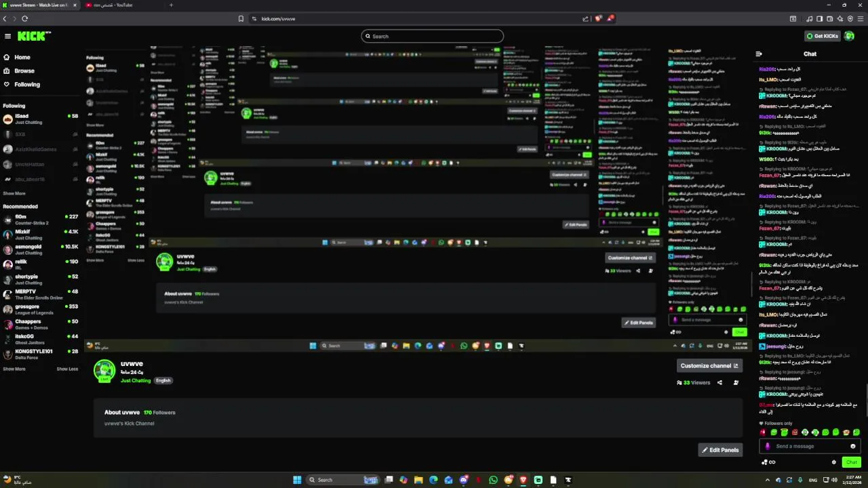
Task: Click the 33 Viewers count
Action: (x=694, y=382)
